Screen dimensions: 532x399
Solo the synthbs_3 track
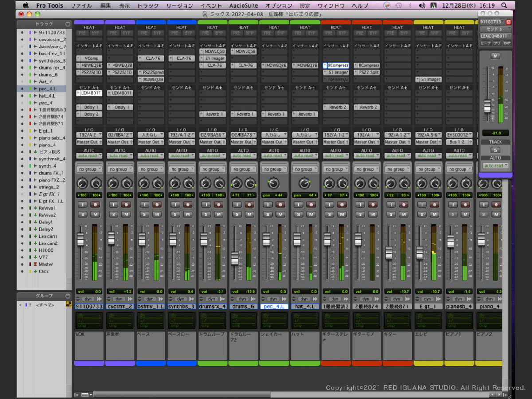pos(175,215)
